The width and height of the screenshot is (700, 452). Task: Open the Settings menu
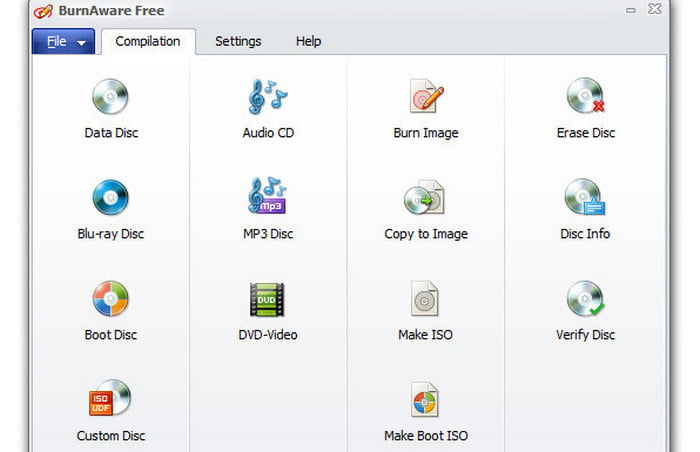238,42
